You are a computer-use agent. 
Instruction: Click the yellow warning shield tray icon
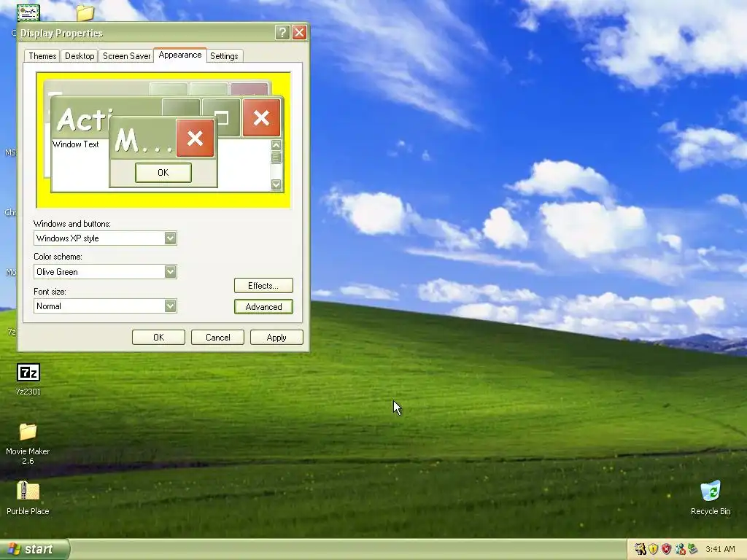653,549
